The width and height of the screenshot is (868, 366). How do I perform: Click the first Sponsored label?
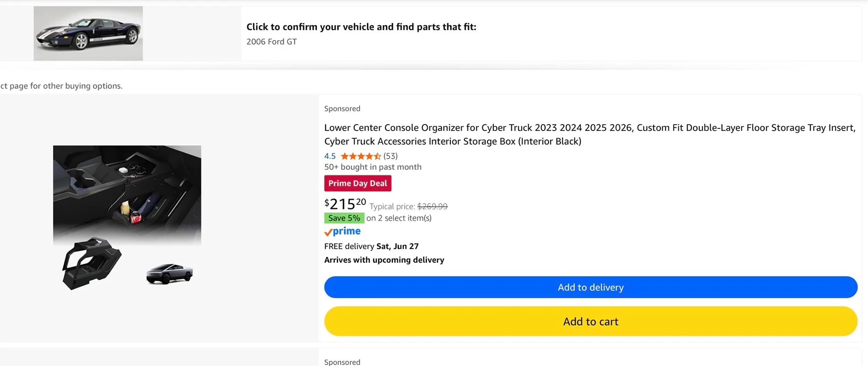click(x=342, y=109)
